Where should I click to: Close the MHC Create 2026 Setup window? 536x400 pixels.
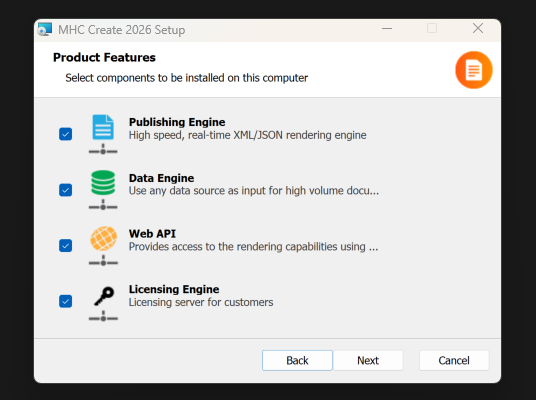[x=478, y=28]
